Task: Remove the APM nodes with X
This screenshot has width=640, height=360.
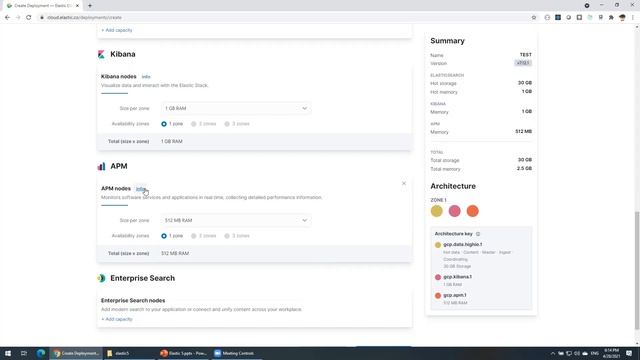Action: coord(404,184)
